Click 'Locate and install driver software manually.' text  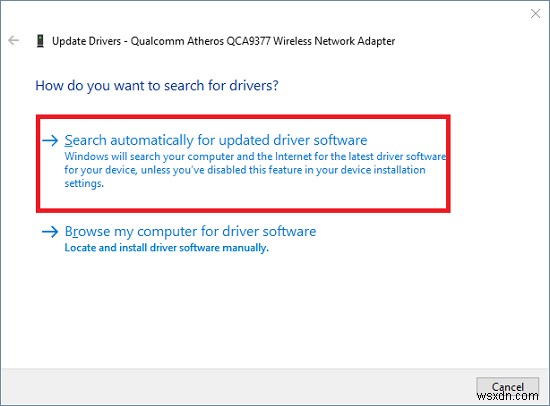point(167,248)
